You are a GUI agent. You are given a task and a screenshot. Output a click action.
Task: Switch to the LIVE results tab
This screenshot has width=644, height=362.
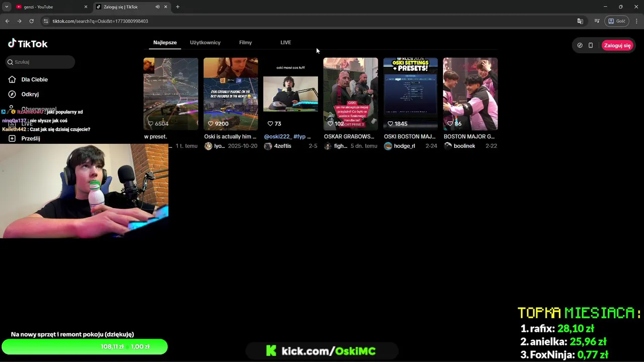click(286, 42)
